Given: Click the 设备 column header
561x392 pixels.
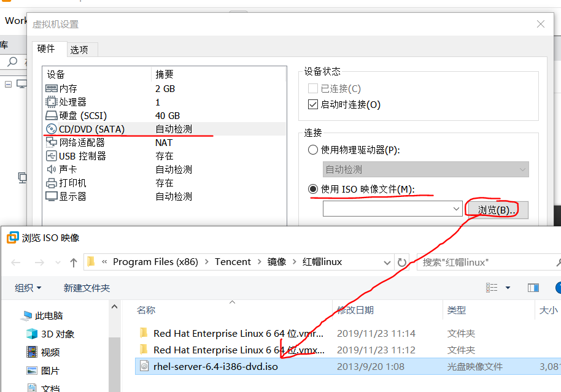Looking at the screenshot, I should [x=56, y=74].
